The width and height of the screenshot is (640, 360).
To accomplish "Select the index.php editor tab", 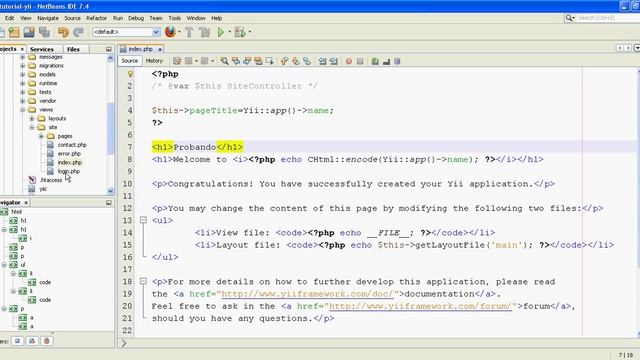I will pyautogui.click(x=140, y=49).
